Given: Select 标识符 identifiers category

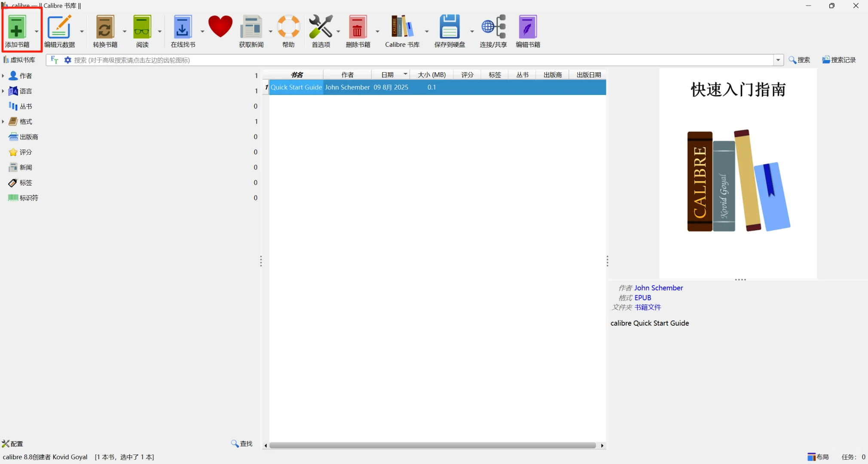Looking at the screenshot, I should coord(29,198).
